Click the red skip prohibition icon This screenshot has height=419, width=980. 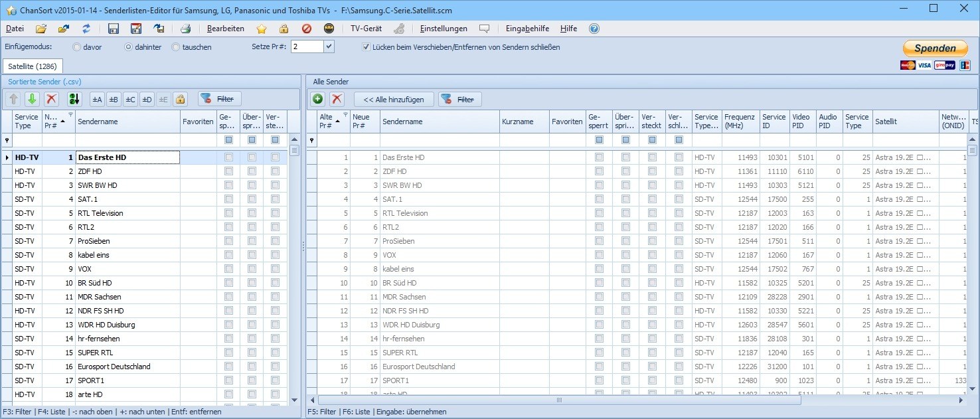(x=306, y=29)
